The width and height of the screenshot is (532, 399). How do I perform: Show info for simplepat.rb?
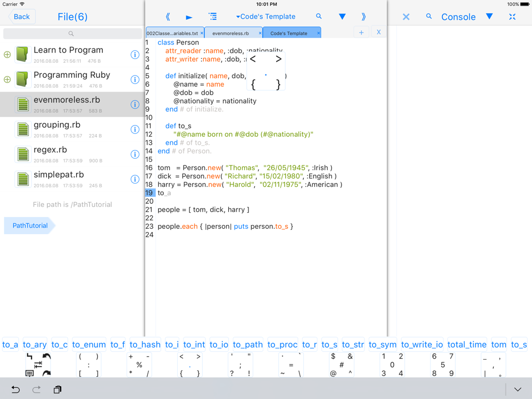[x=135, y=179]
